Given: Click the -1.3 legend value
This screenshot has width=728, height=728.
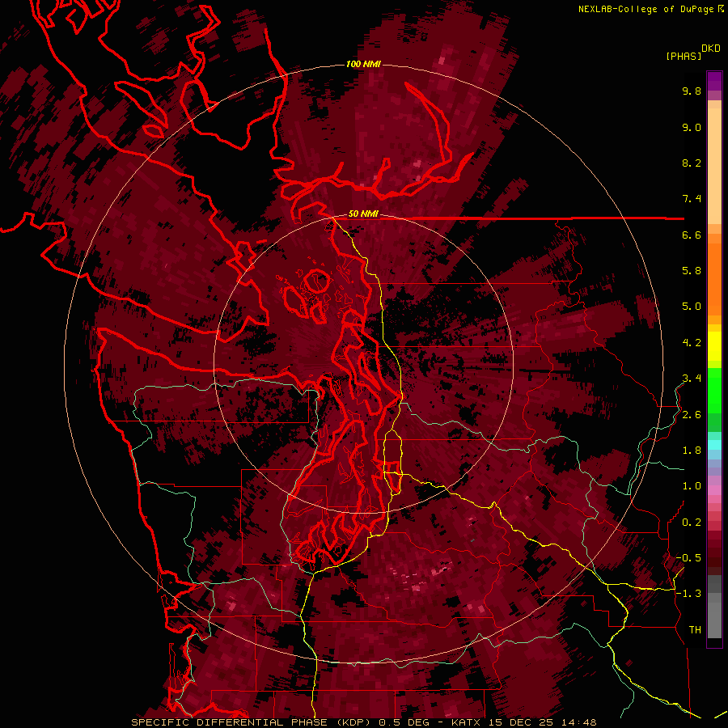Looking at the screenshot, I should click(x=688, y=594).
